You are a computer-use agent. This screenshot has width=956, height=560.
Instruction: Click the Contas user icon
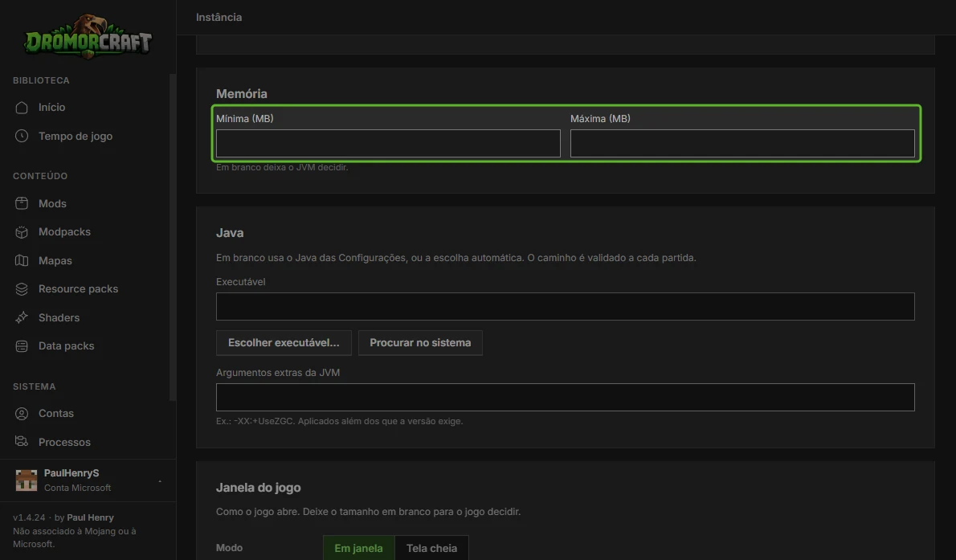(22, 414)
